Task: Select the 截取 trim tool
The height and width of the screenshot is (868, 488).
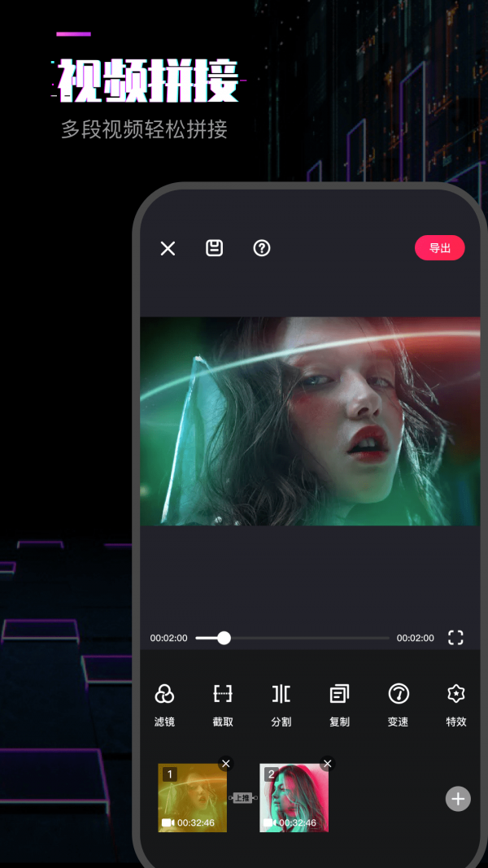Action: [x=223, y=704]
